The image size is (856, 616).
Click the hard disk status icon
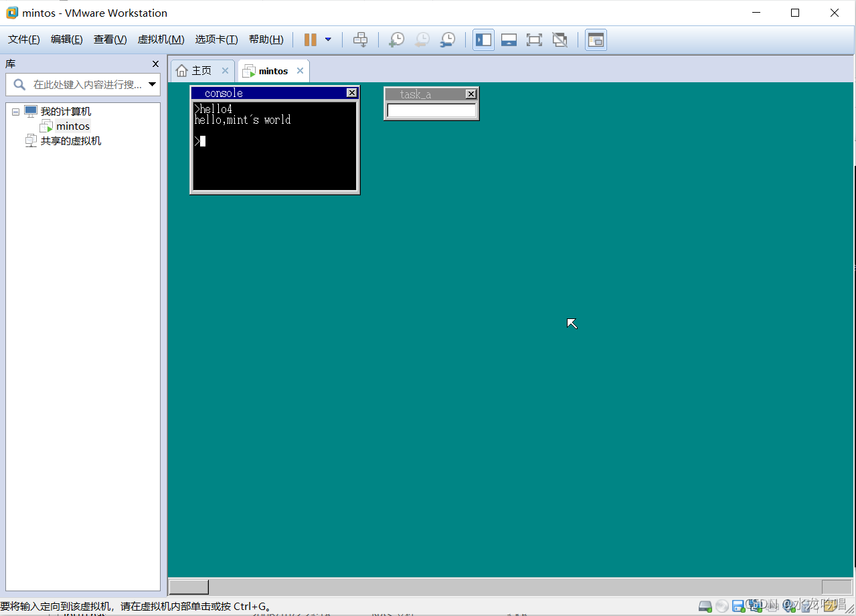click(705, 606)
